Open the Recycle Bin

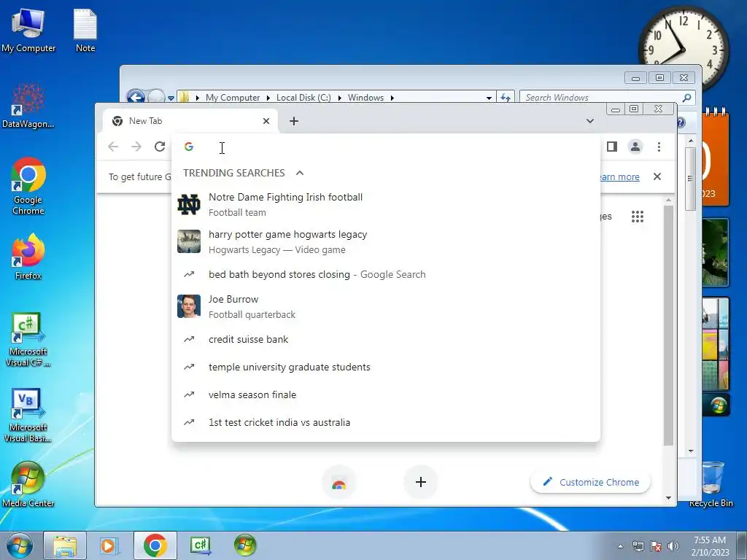click(x=711, y=484)
